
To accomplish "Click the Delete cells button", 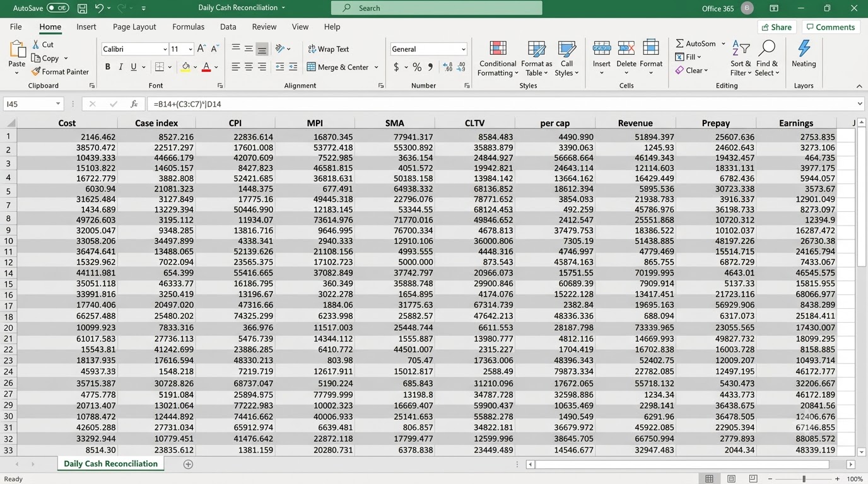I will click(626, 58).
